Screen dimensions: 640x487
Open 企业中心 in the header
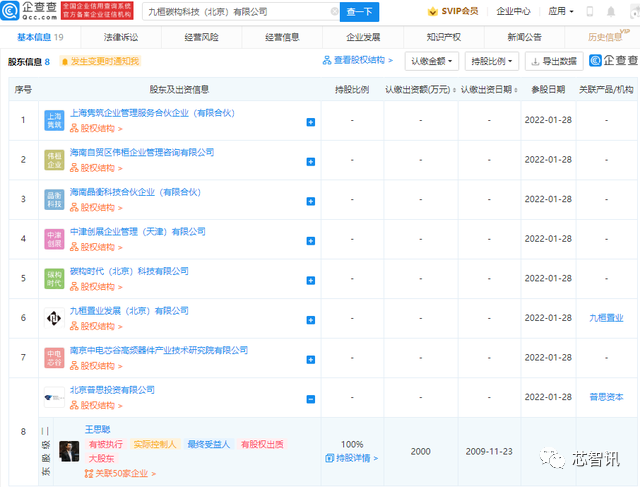point(513,11)
